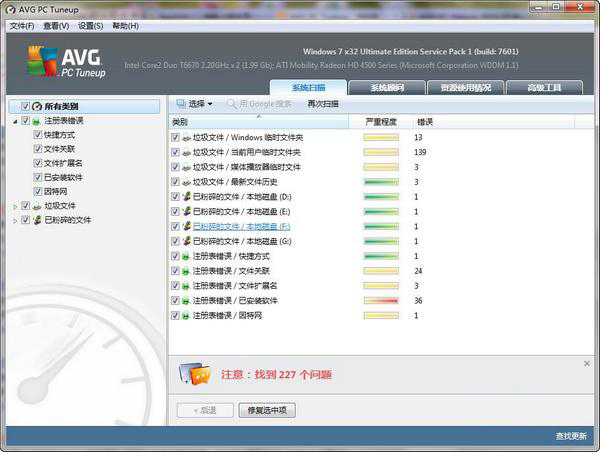This screenshot has width=600, height=452.
Task: Uncheck the 注册表错误 / 已安装软件 row checkbox
Action: point(175,301)
